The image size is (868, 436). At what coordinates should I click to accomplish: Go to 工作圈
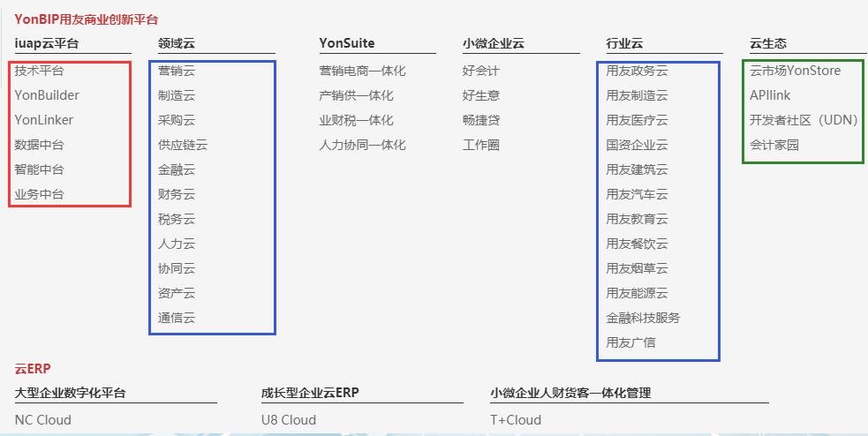tap(481, 145)
